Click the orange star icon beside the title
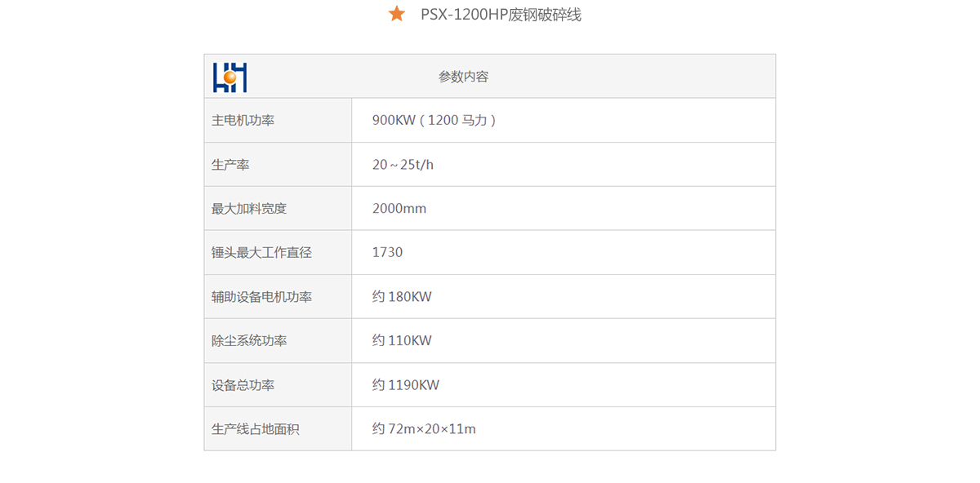 coord(397,14)
